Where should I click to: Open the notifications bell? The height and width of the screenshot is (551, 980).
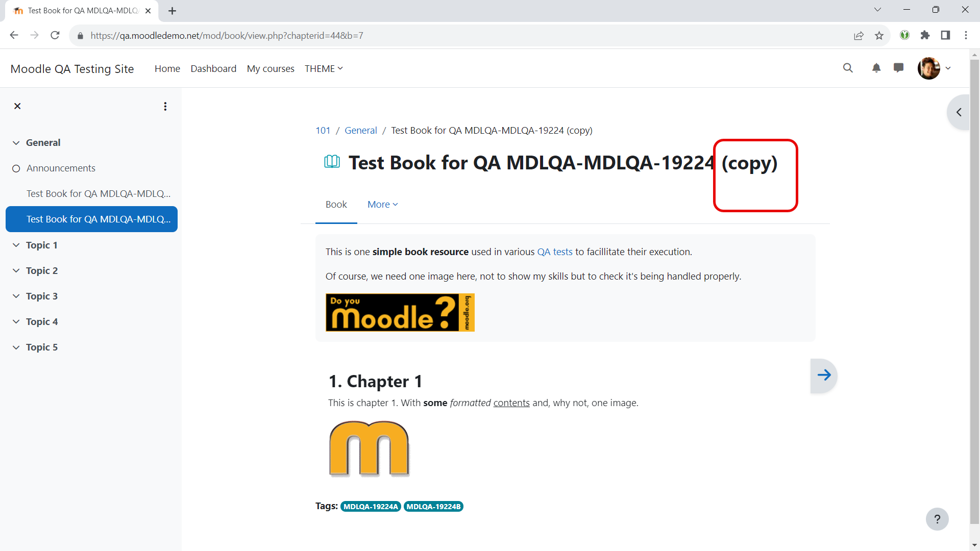876,68
